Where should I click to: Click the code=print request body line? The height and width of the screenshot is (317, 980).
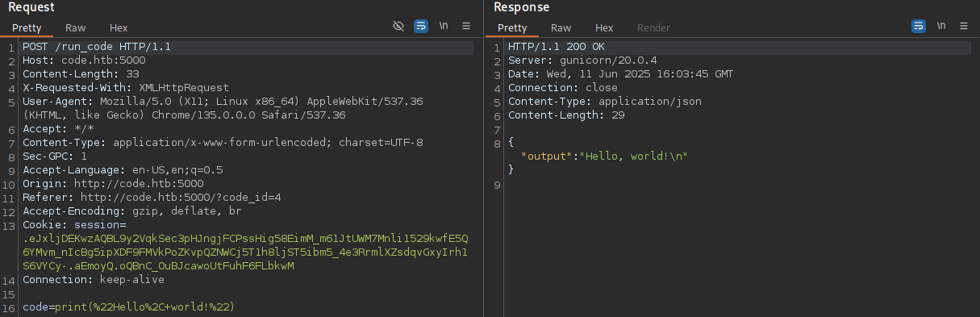pos(129,307)
